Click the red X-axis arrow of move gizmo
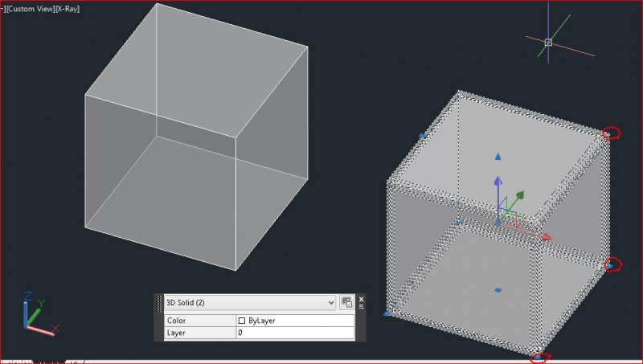 547,237
